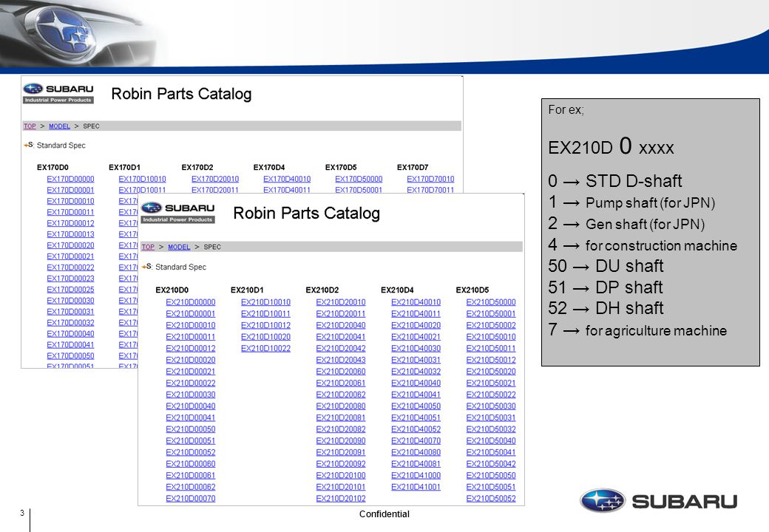Open the EX210D50000 spec link
This screenshot has width=769, height=532.
(491, 302)
